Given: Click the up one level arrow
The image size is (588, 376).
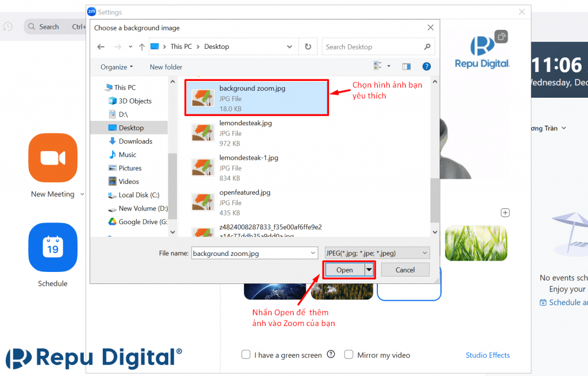Looking at the screenshot, I should pyautogui.click(x=142, y=47).
